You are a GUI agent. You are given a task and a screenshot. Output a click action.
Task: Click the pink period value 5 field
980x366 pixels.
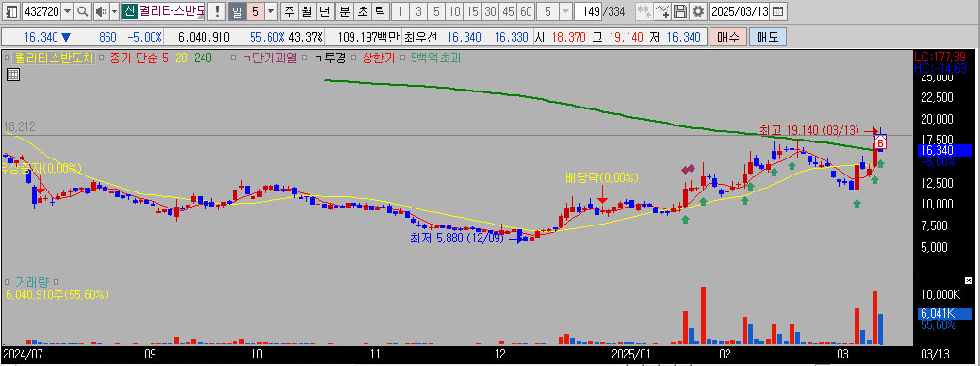tap(255, 10)
